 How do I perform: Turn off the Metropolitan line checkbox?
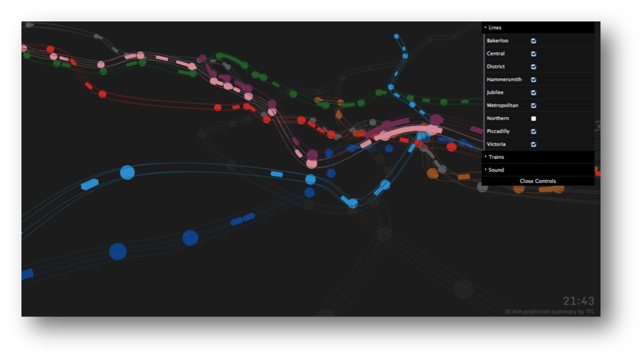point(533,105)
